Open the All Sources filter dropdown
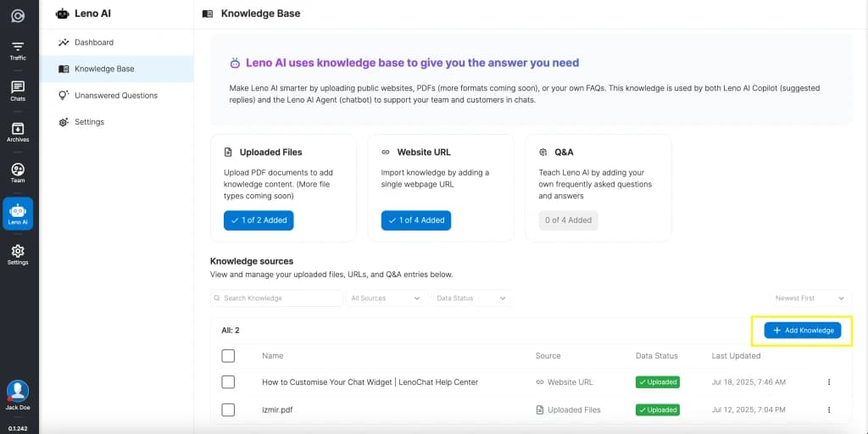This screenshot has height=434, width=868. click(387, 298)
